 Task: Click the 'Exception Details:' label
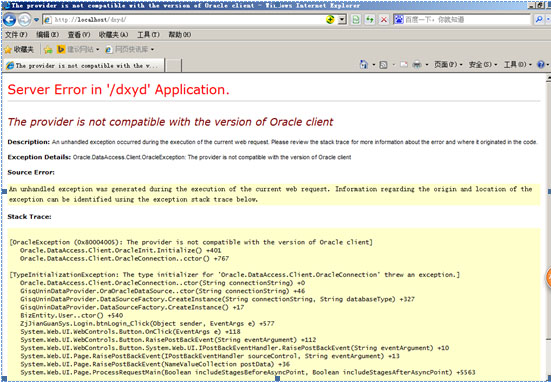(x=39, y=157)
